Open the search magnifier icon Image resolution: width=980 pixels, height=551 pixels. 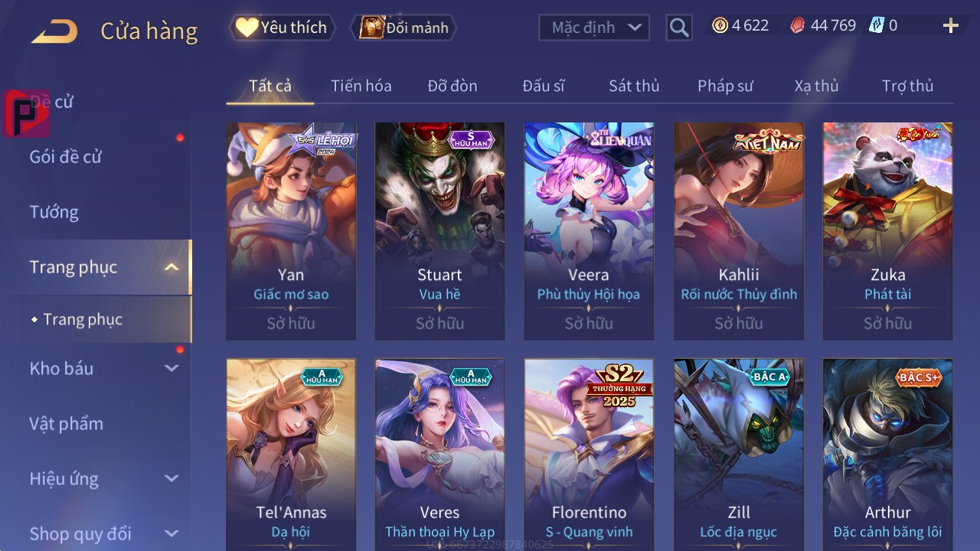679,28
